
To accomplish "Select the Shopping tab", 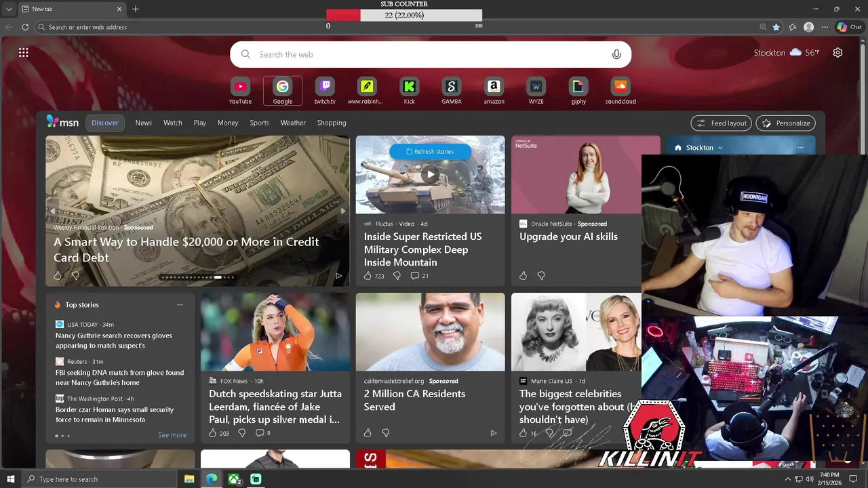I will [x=332, y=123].
